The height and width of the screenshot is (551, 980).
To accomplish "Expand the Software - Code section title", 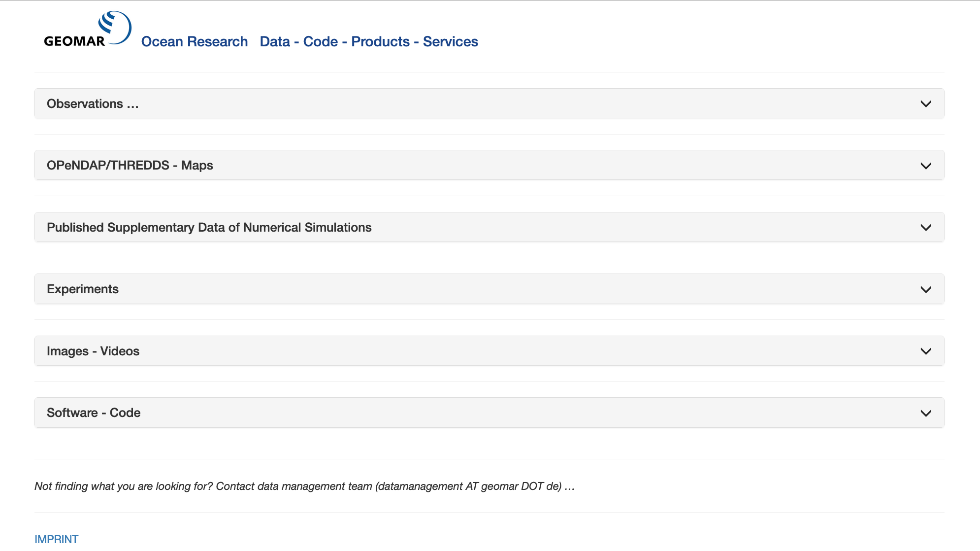I will [x=94, y=413].
